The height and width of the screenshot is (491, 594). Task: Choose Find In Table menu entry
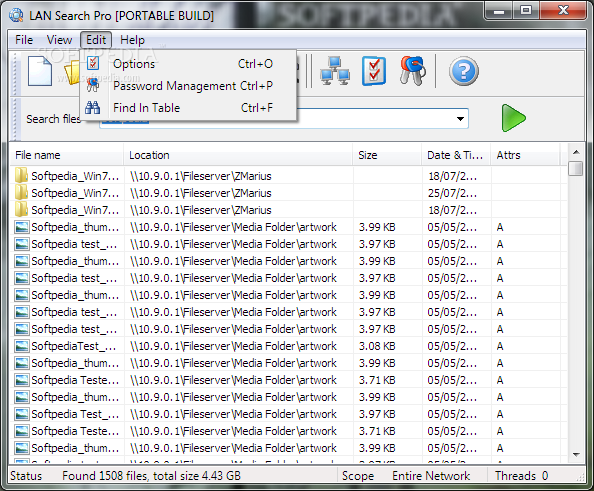coord(188,108)
